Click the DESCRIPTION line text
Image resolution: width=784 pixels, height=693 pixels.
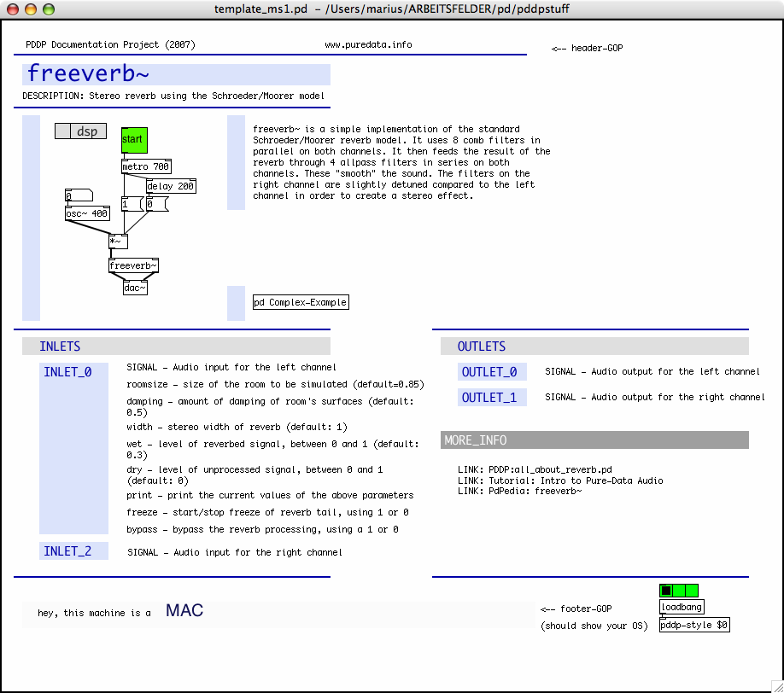coord(173,96)
